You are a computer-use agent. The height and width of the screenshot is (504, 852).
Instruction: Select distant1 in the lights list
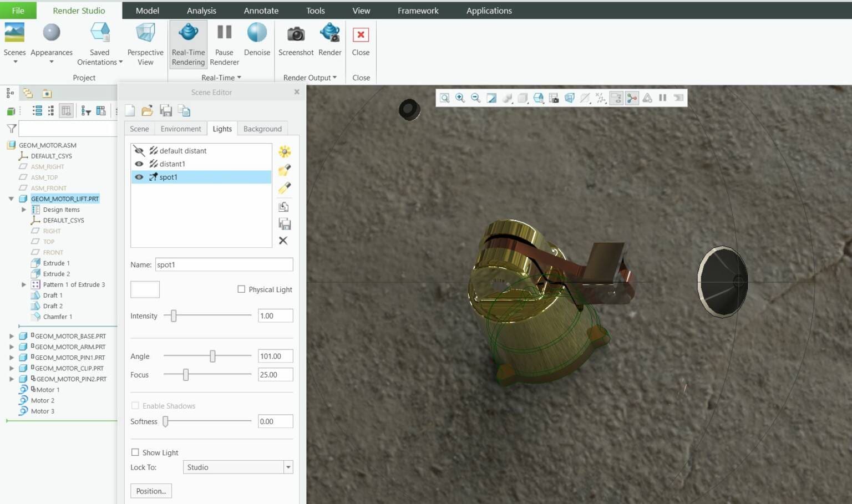pos(173,164)
